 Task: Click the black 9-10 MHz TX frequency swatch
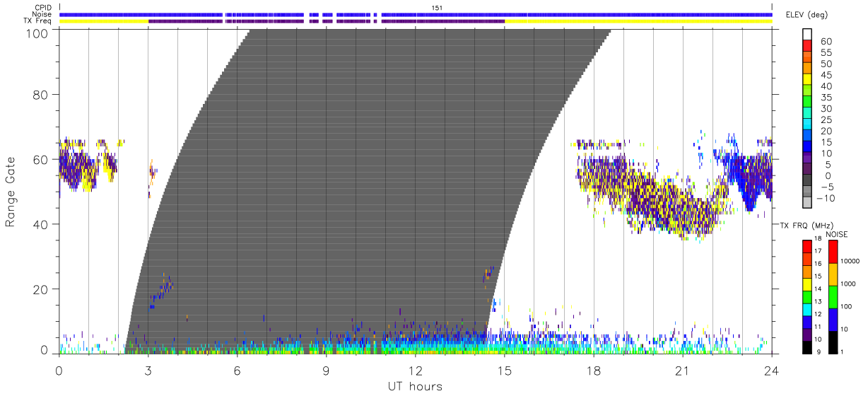point(807,347)
